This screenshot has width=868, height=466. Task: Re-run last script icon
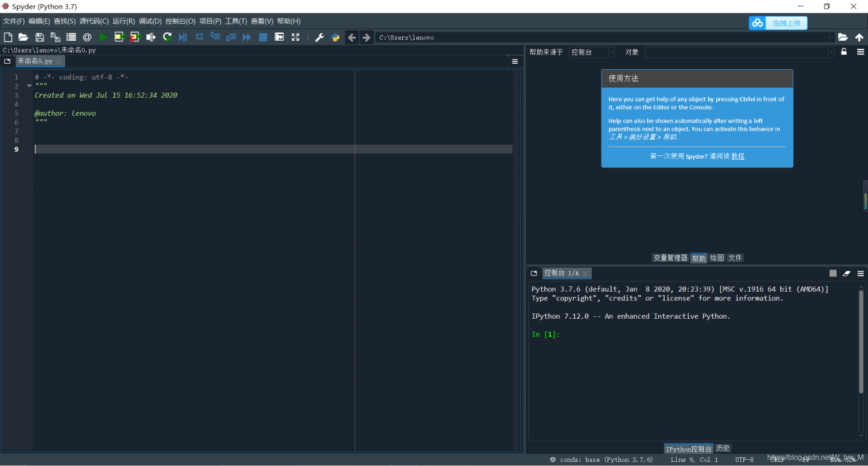[x=167, y=37]
